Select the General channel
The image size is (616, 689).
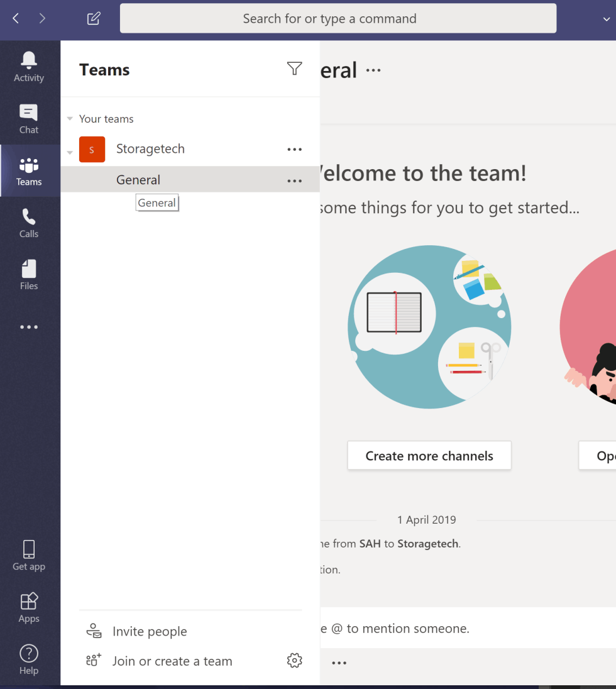[138, 180]
